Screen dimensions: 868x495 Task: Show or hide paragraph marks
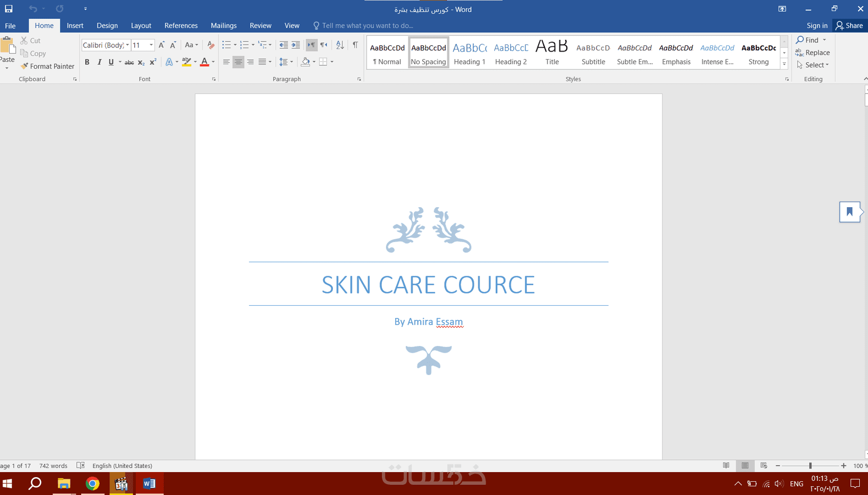(x=355, y=45)
